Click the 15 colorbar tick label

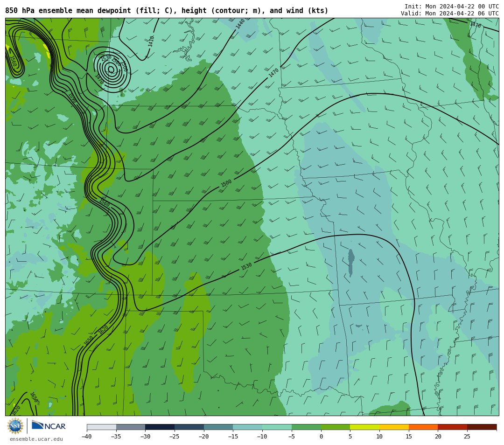click(409, 436)
